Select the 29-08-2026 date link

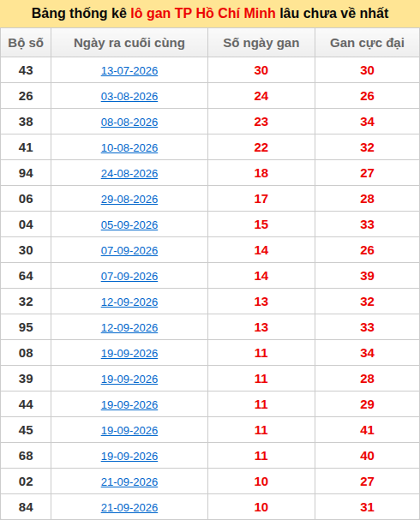[x=129, y=200]
